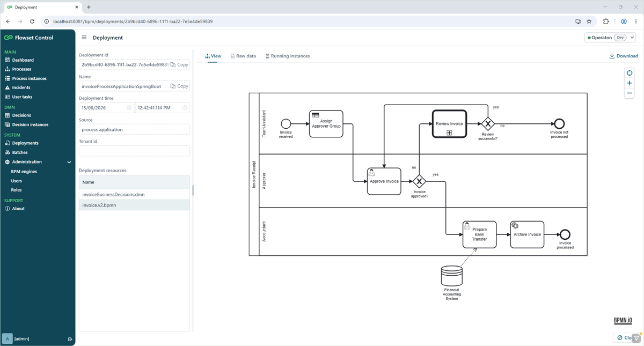Click the Invoice processed end event
This screenshot has width=644, height=346.
(x=565, y=234)
